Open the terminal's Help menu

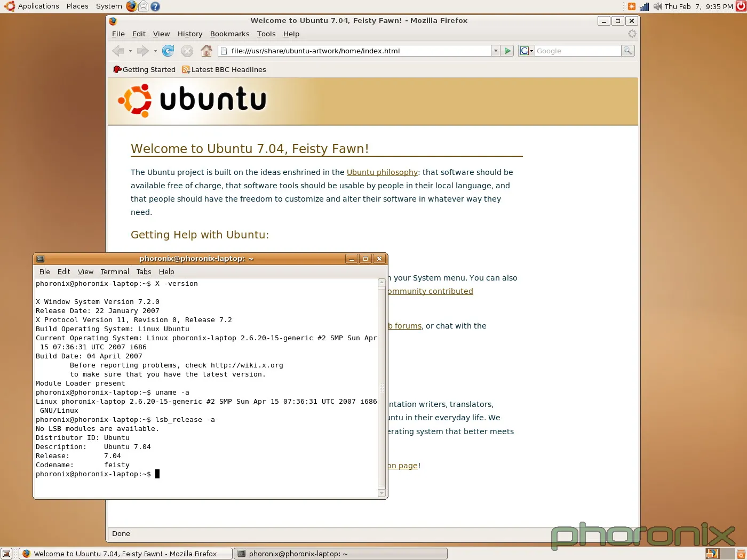click(x=166, y=271)
